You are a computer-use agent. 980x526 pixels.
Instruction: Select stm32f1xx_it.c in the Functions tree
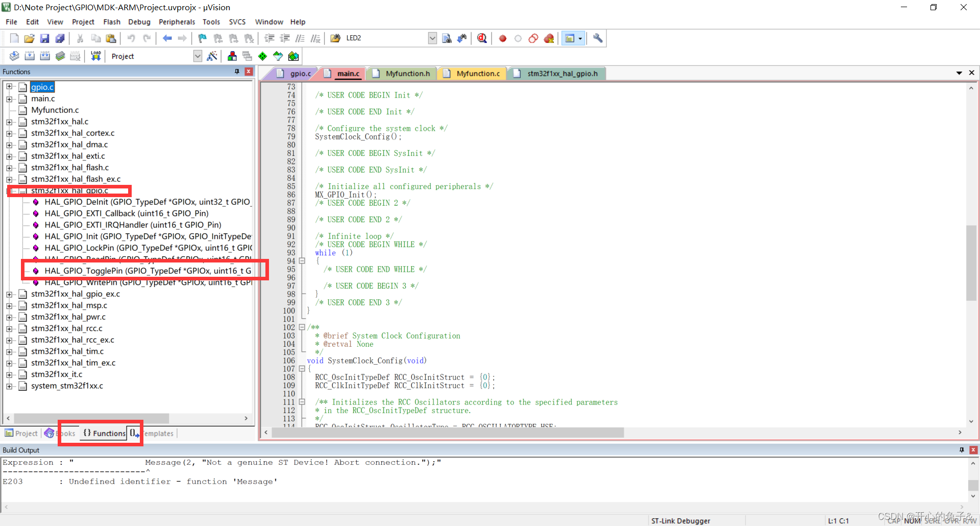[57, 374]
